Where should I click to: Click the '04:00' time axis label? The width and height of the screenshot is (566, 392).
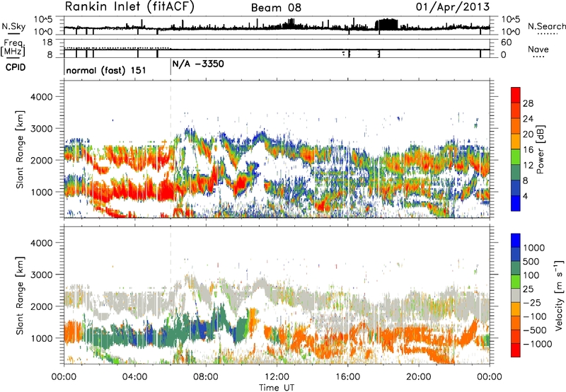click(134, 377)
